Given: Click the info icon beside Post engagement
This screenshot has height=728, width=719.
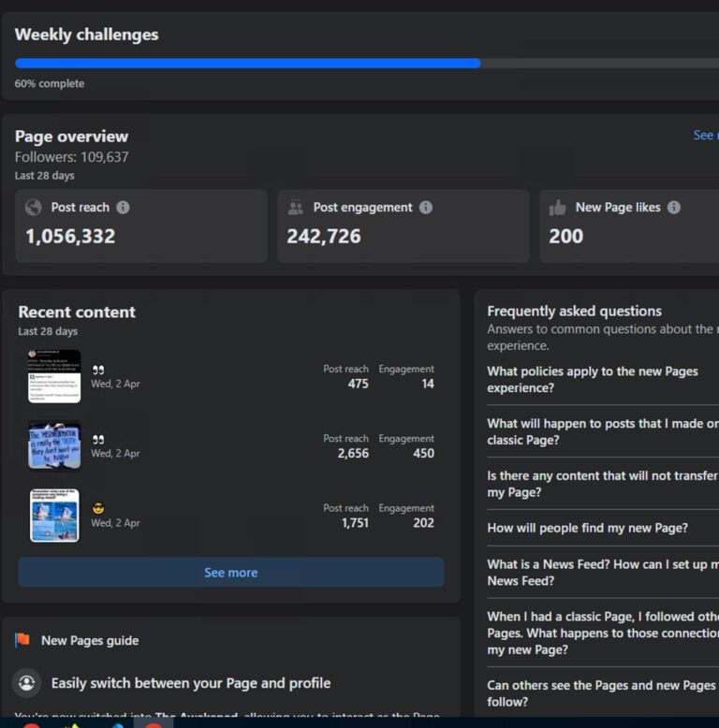Looking at the screenshot, I should 426,208.
